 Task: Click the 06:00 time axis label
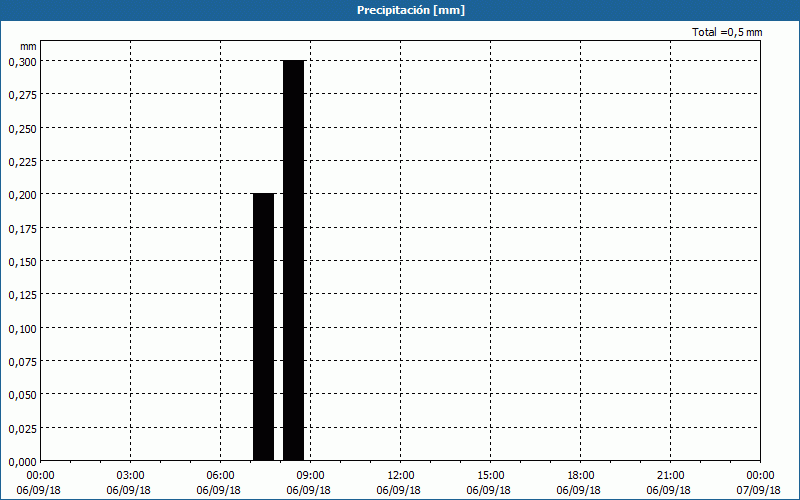pos(220,476)
